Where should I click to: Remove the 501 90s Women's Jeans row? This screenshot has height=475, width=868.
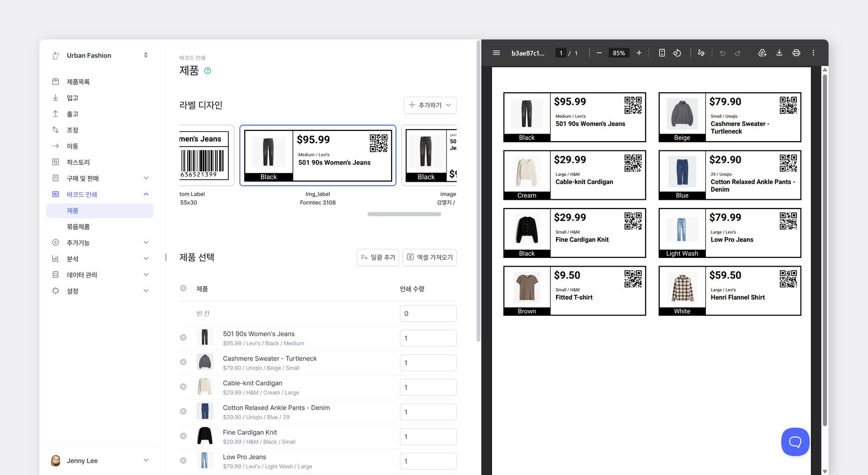coord(183,338)
